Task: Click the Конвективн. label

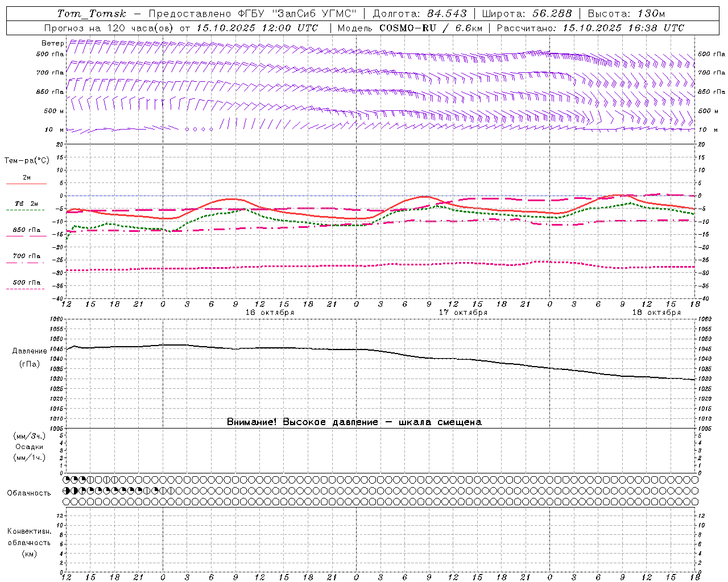Action: tap(29, 531)
